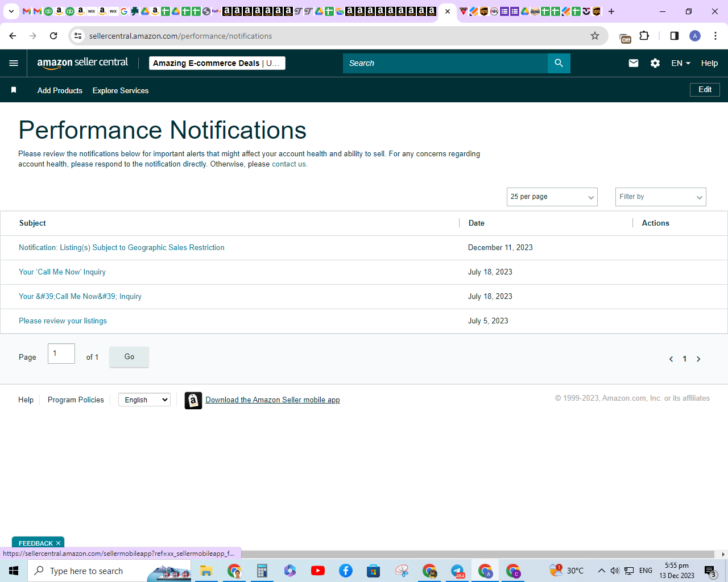Click the page number input box
Image resolution: width=728 pixels, height=582 pixels.
coord(61,354)
